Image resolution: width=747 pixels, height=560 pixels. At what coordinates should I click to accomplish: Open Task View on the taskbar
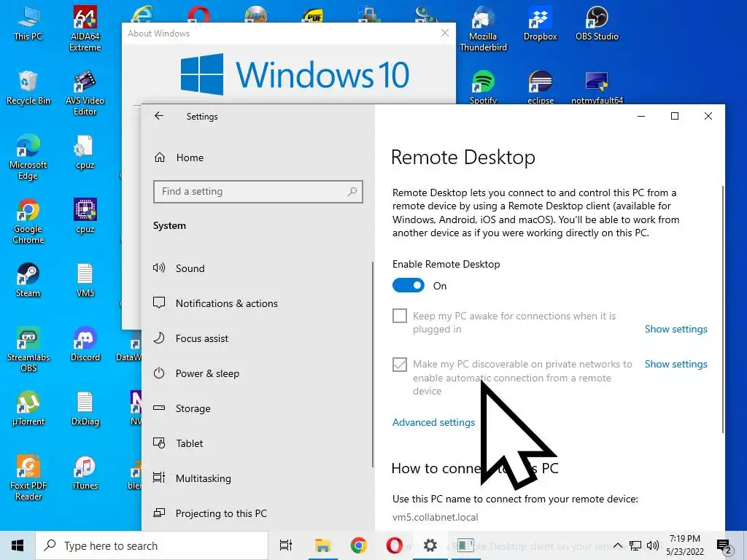[286, 545]
